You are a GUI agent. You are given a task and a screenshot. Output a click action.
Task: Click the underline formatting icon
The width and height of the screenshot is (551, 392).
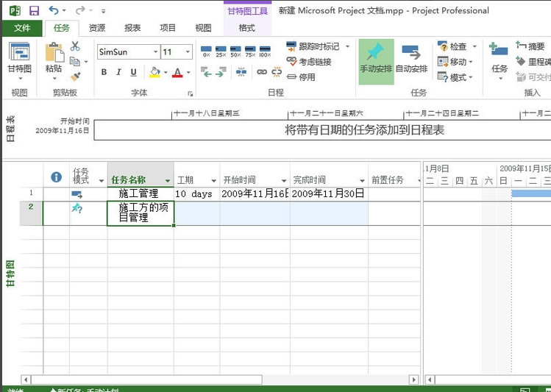pos(133,72)
